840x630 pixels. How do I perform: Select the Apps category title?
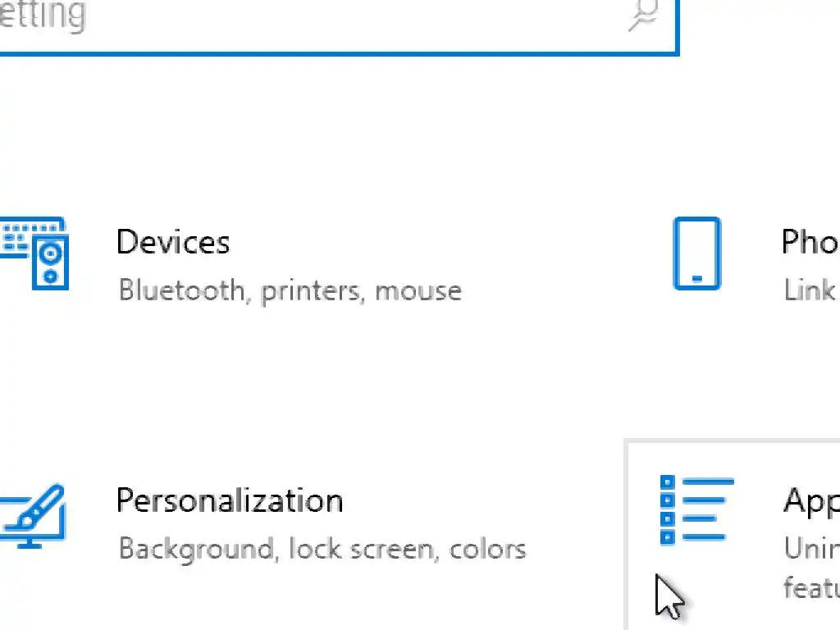[x=811, y=500]
